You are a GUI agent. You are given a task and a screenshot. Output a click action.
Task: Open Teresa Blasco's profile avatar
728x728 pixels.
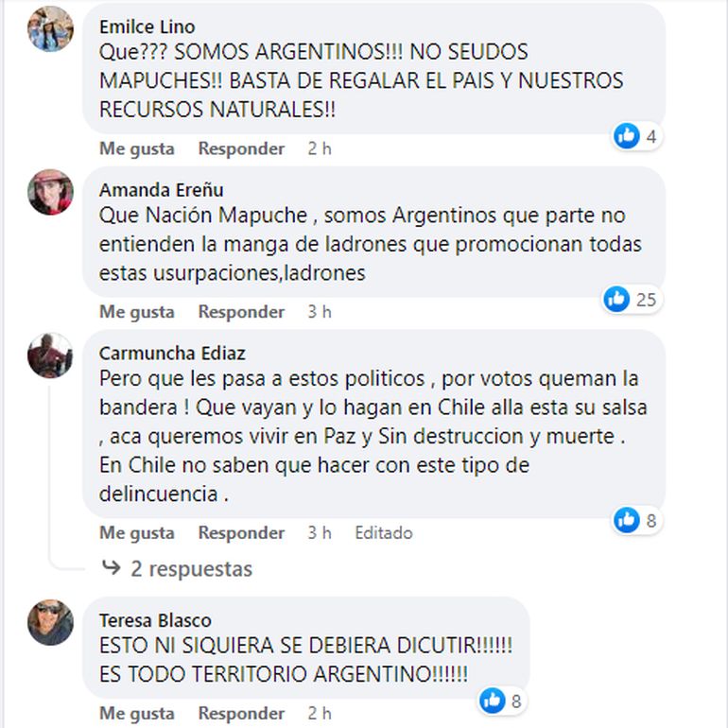point(50,622)
